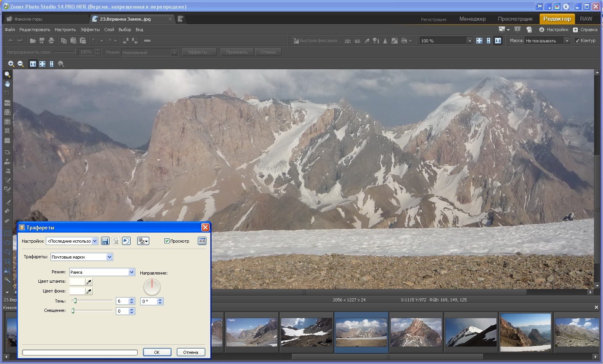Open the Трафареты Почтовые марки dropdown
Viewport: 603px width, 364px height.
(82, 257)
